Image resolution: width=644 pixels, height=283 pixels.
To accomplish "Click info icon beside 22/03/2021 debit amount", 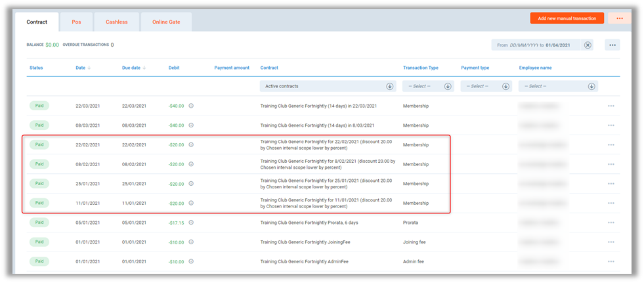I will pyautogui.click(x=191, y=106).
